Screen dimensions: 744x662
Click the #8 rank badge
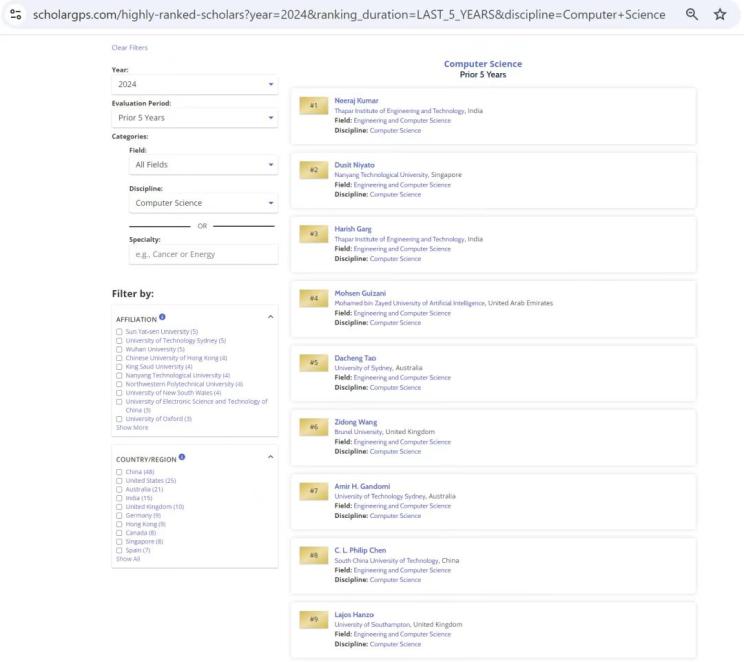[314, 555]
